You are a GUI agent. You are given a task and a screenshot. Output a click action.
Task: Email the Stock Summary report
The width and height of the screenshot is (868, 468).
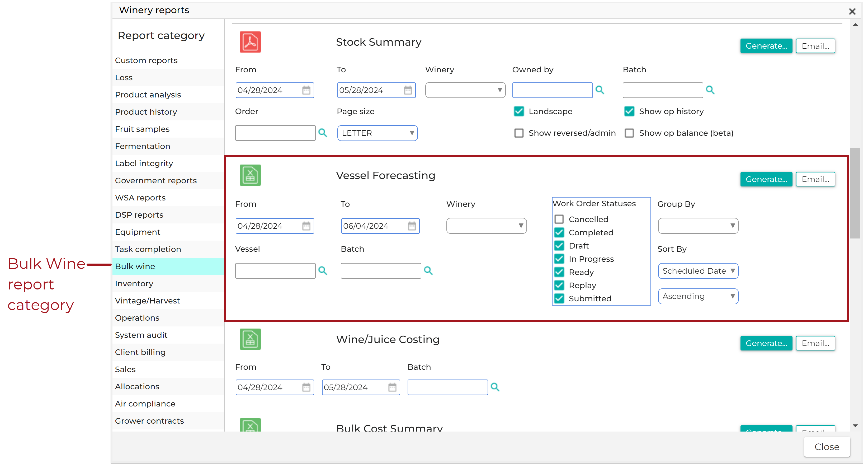tap(815, 46)
